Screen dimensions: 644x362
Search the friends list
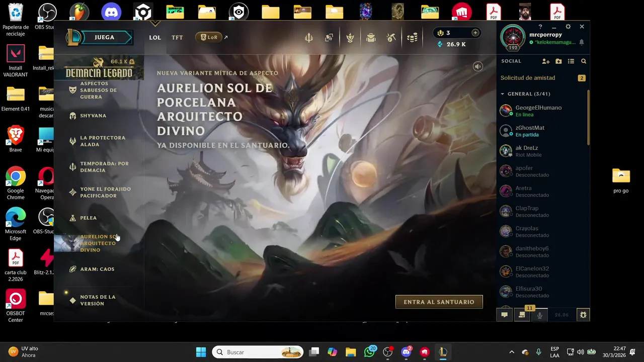(584, 61)
